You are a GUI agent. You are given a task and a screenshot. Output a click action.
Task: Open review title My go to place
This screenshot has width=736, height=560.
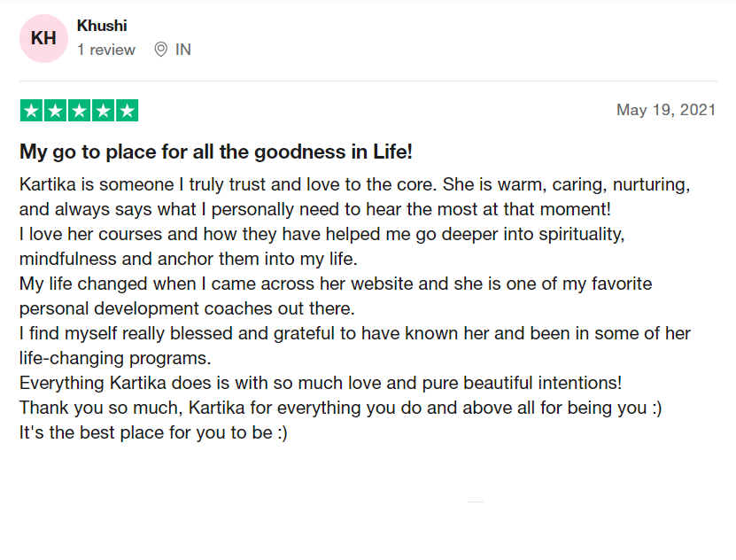coord(216,152)
